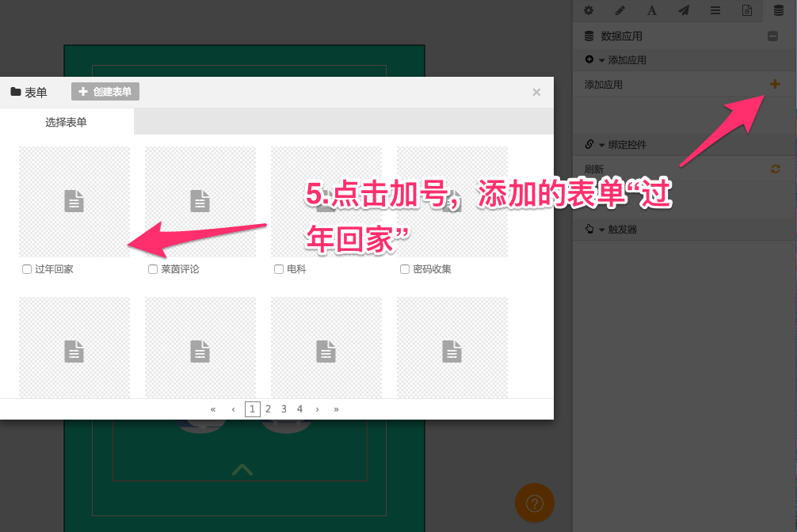
Task: Check the 过年回家 form checkbox
Action: [27, 269]
